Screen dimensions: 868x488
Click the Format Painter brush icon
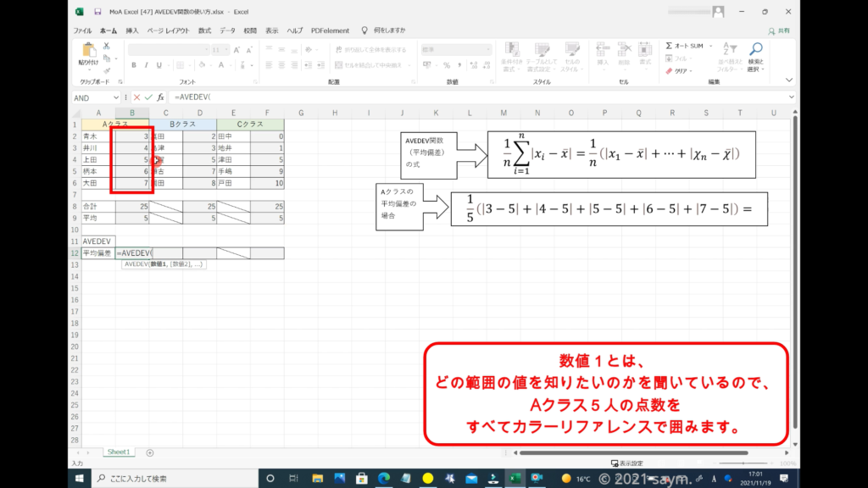107,70
